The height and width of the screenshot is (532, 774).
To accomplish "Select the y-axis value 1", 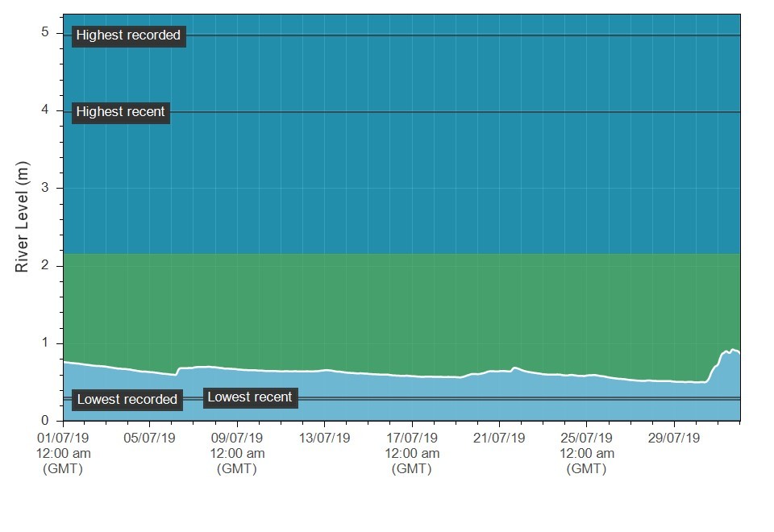I will coord(45,343).
